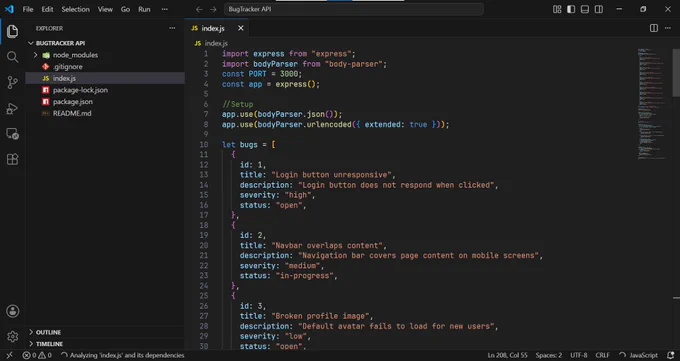Image resolution: width=680 pixels, height=361 pixels.
Task: Open the Customize Layout icon
Action: tap(557, 9)
